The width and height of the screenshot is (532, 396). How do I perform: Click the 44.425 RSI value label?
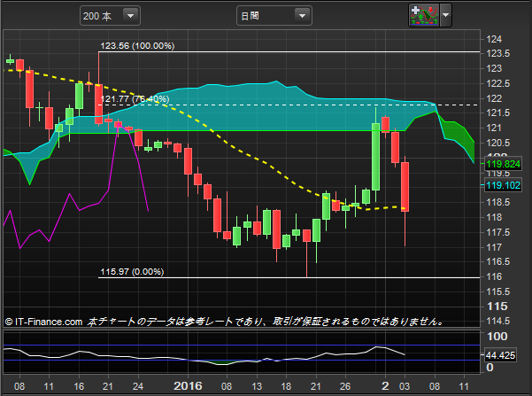500,355
